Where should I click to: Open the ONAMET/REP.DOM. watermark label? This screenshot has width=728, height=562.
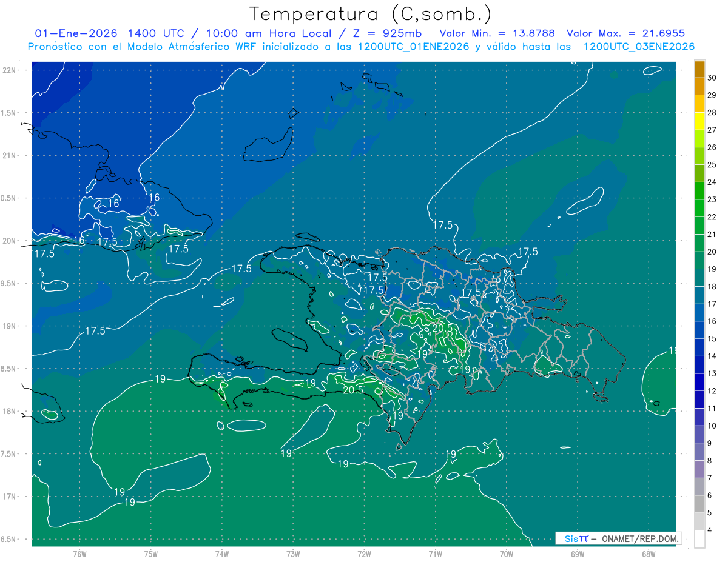click(x=636, y=538)
